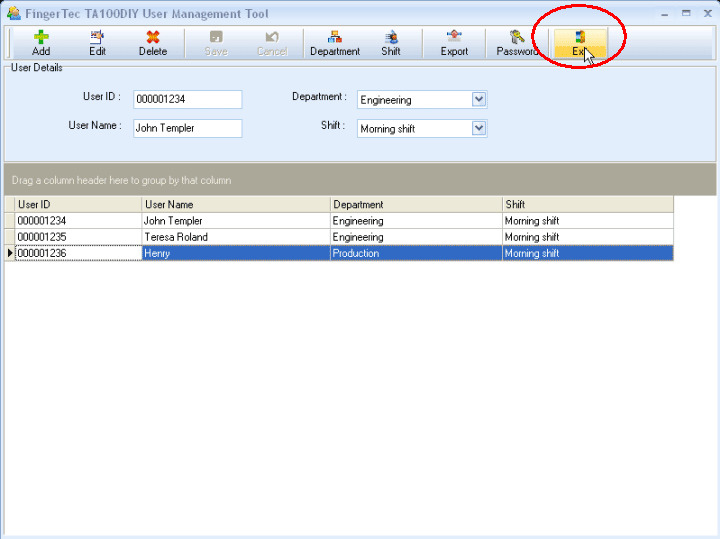Expand the Shift dropdown arrow
The image size is (720, 539).
click(x=478, y=128)
